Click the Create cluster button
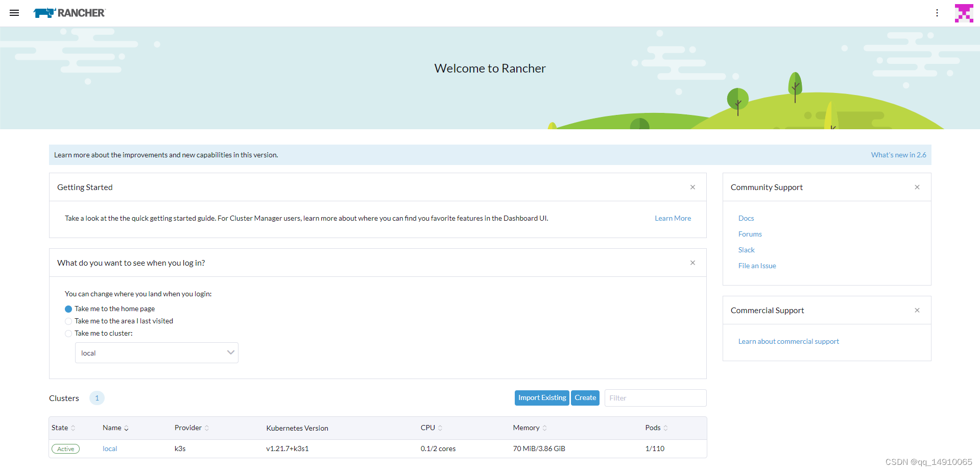This screenshot has width=980, height=471. pos(585,398)
